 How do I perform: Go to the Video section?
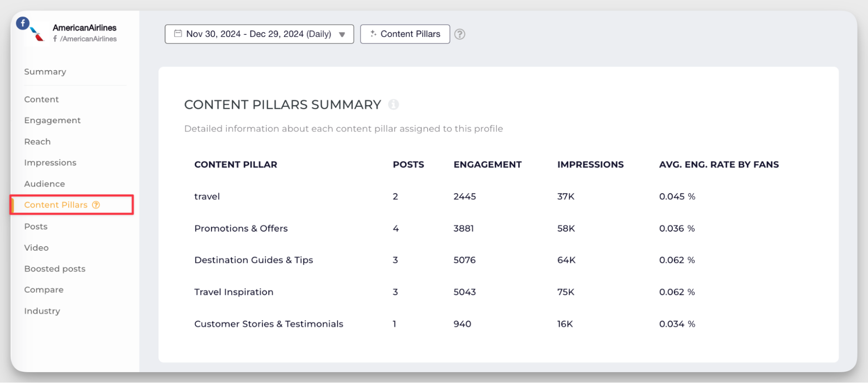point(36,248)
